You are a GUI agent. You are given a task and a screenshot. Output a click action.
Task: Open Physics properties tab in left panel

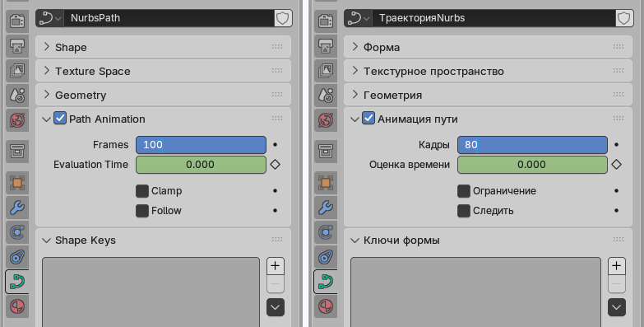pos(17,232)
